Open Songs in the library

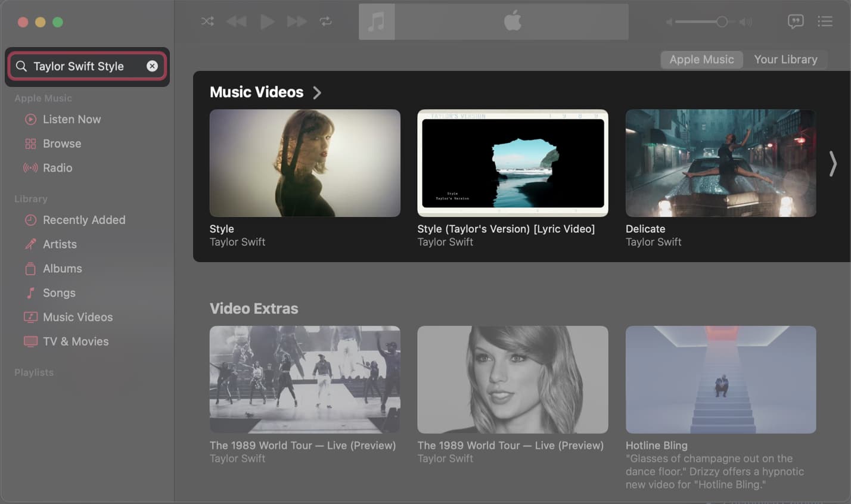point(59,293)
